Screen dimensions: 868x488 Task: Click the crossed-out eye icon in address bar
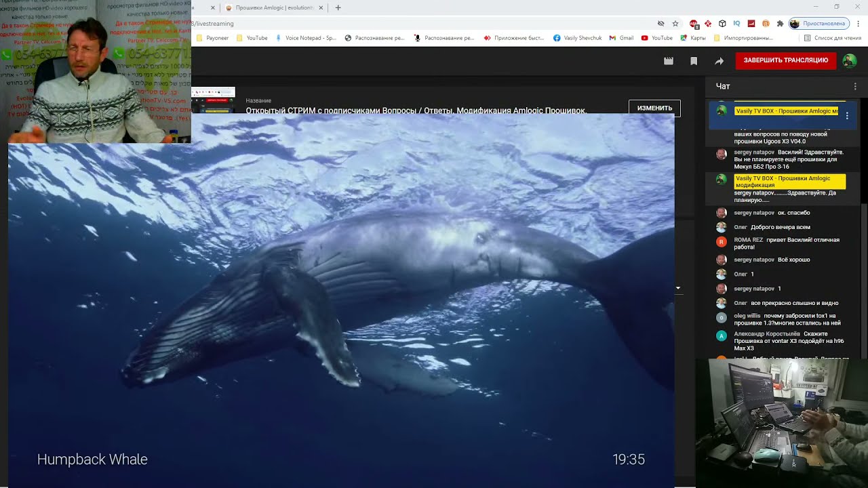click(x=661, y=24)
